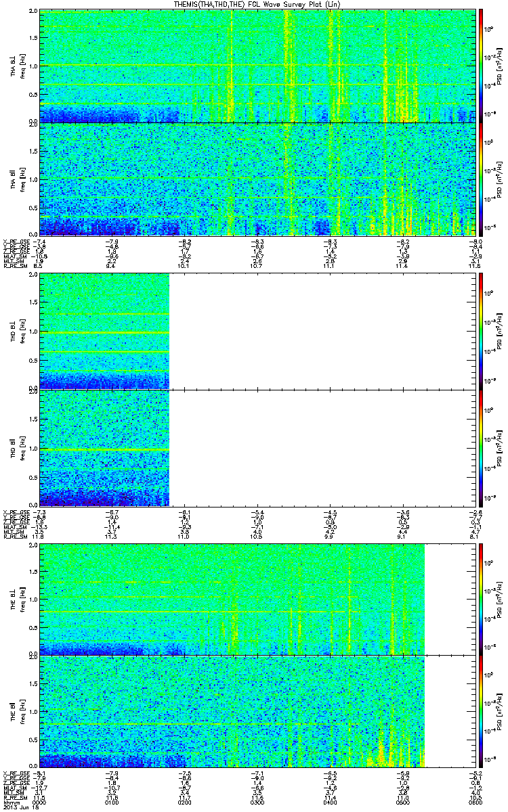Click the PSD color bar beside THE B-perpendicular panel
The image size is (508, 812).
[482, 598]
